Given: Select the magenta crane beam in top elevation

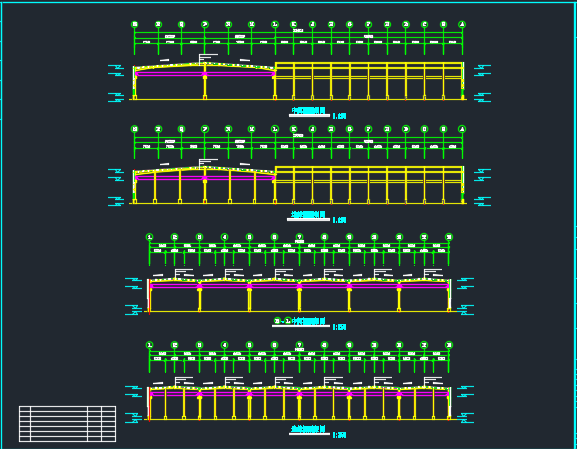Looking at the screenshot, I should pos(205,74).
